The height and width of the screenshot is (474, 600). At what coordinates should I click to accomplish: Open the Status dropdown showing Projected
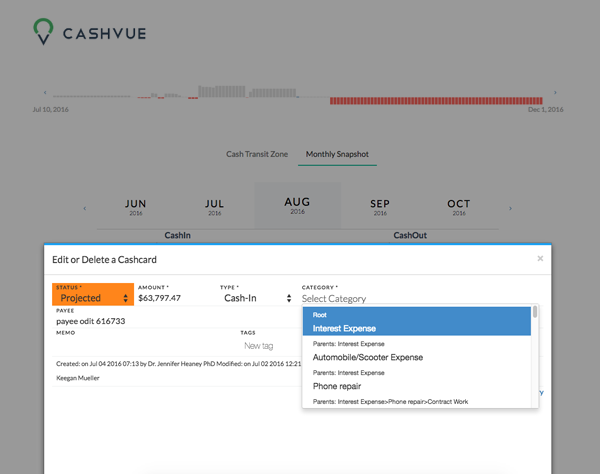pyautogui.click(x=93, y=298)
